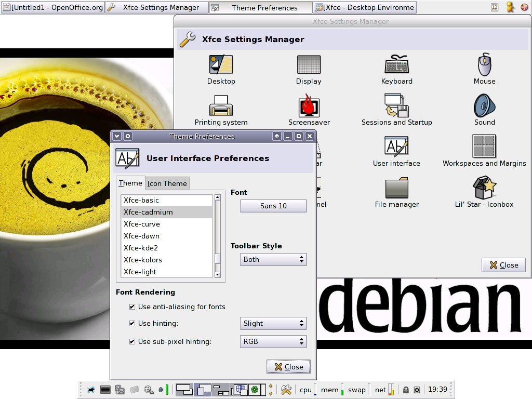The height and width of the screenshot is (399, 532).
Task: Select the Xfce-light theme
Action: [166, 272]
